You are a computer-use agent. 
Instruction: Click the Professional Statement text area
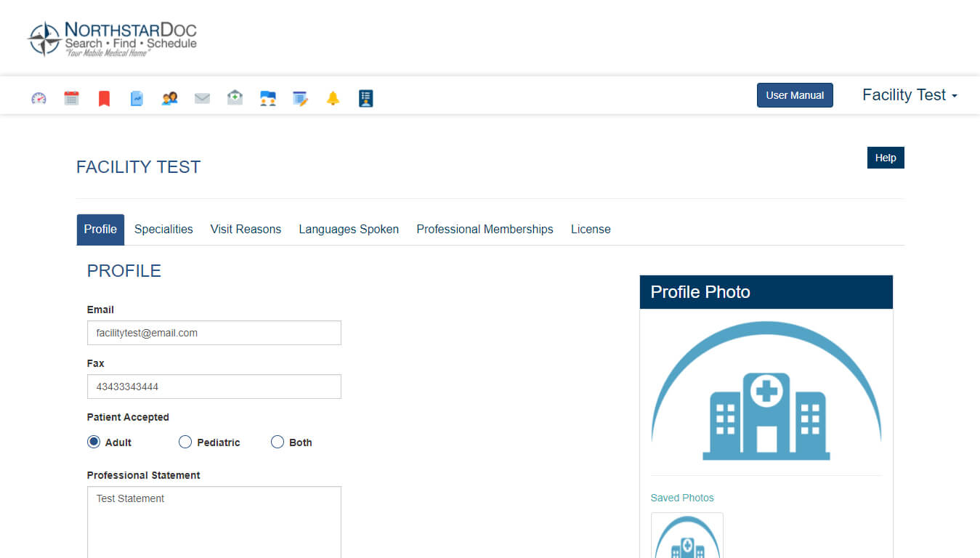pos(214,522)
